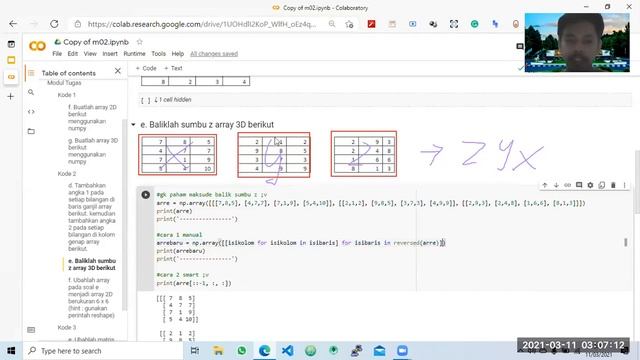
Task: Select e. Baliklah sumbu z contents entry
Action: click(92, 264)
